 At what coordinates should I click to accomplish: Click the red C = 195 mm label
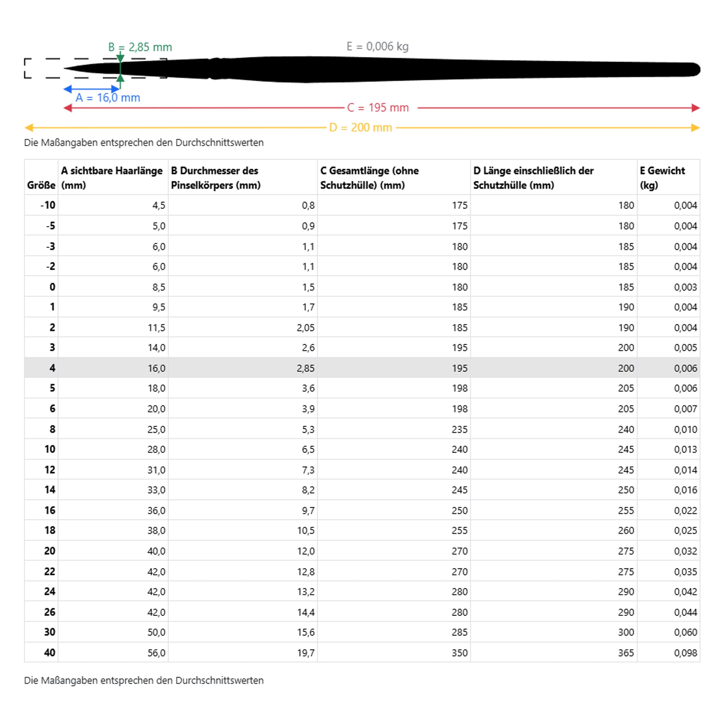tap(378, 108)
